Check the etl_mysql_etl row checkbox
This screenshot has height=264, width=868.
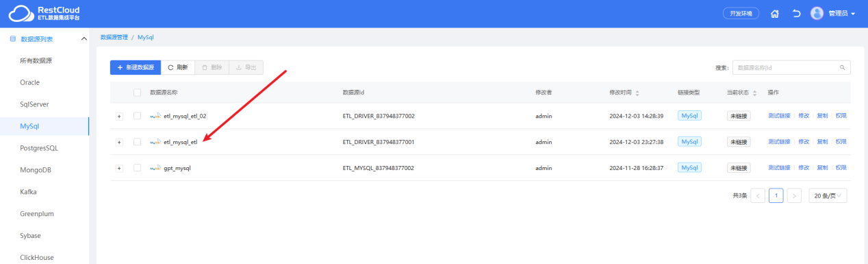tap(137, 142)
